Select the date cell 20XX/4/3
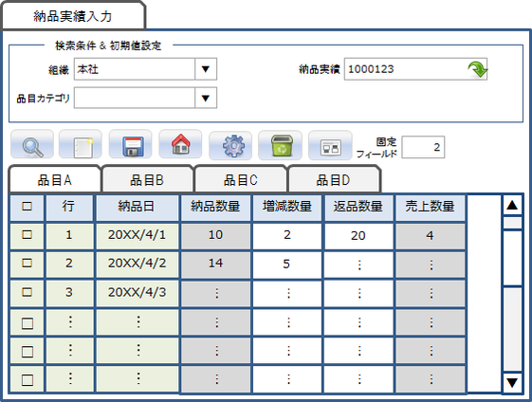 pyautogui.click(x=137, y=293)
